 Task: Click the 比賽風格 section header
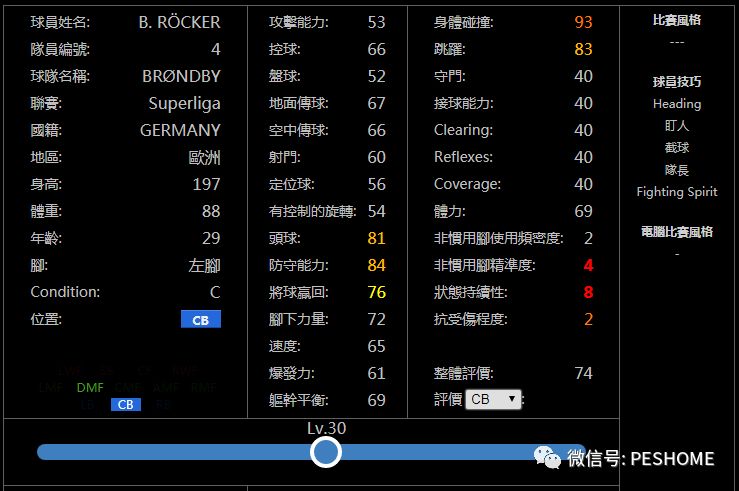[677, 20]
